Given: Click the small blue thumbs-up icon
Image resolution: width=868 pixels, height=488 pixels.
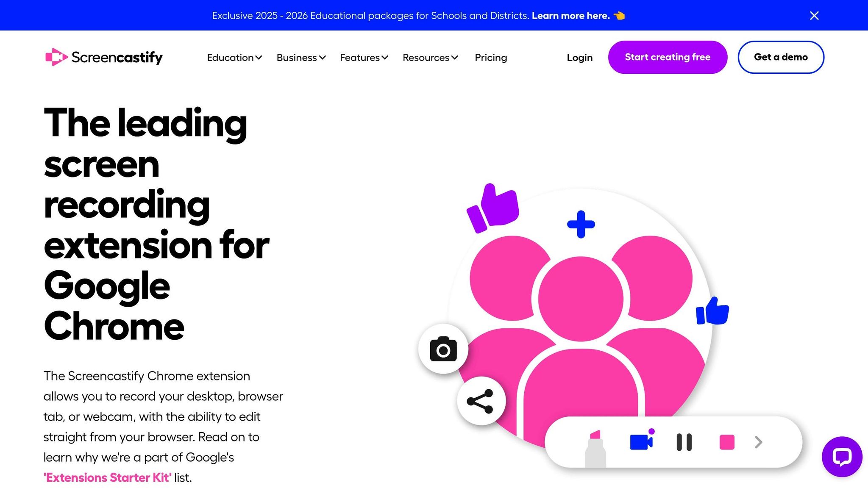Looking at the screenshot, I should (712, 311).
